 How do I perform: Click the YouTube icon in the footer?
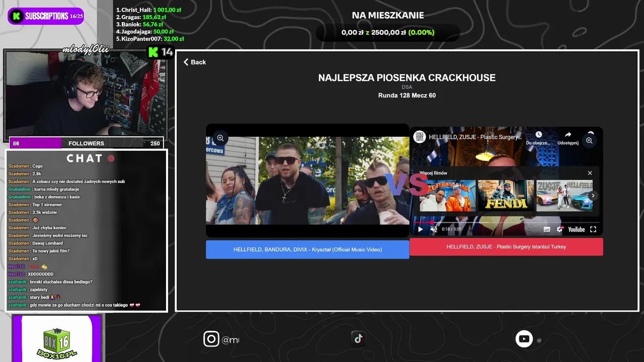524,339
